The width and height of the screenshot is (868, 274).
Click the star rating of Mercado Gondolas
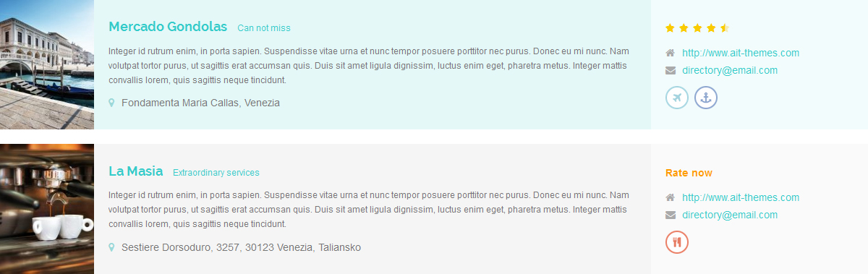pyautogui.click(x=697, y=28)
